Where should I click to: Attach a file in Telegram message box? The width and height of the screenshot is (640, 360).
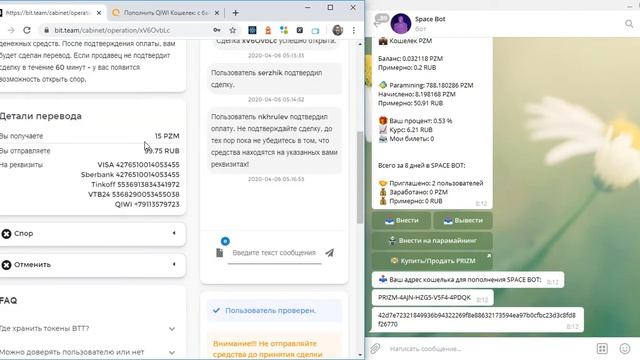point(375,349)
